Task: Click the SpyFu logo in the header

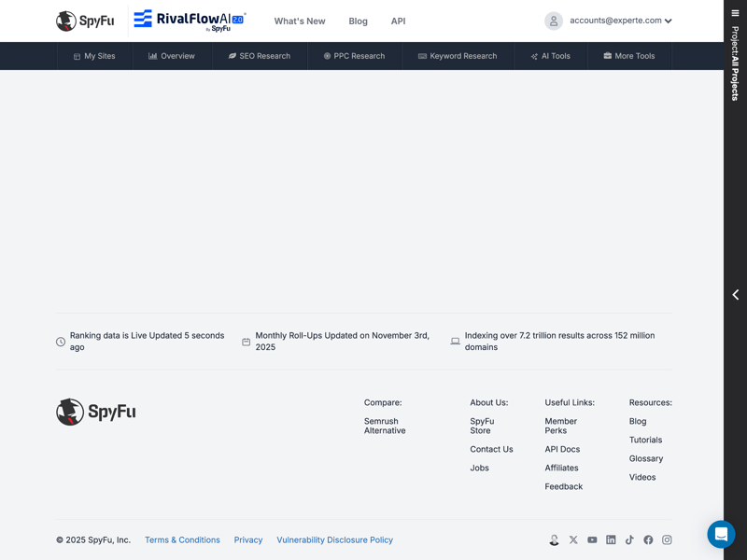Action: click(85, 21)
